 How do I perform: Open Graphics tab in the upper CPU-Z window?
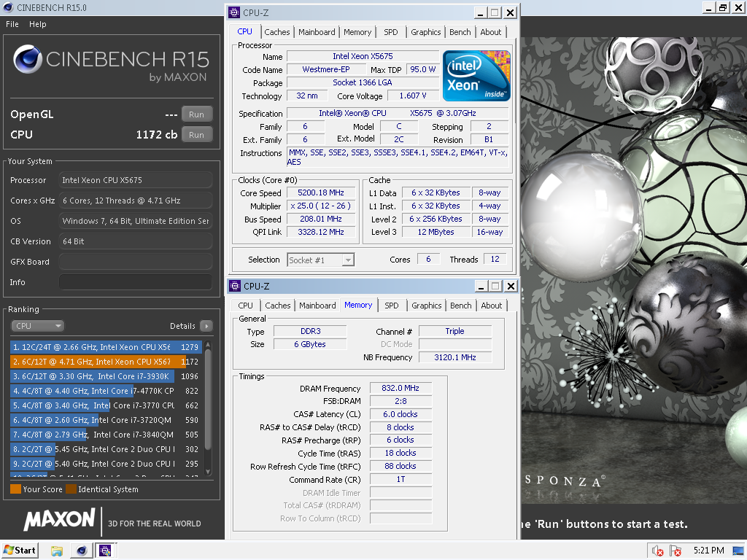(426, 32)
